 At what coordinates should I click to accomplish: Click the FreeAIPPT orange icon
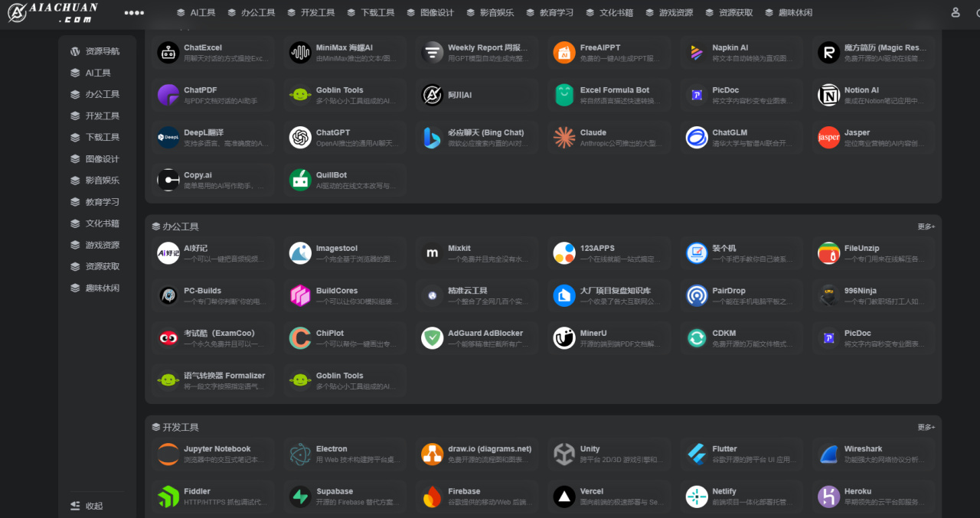pos(564,52)
